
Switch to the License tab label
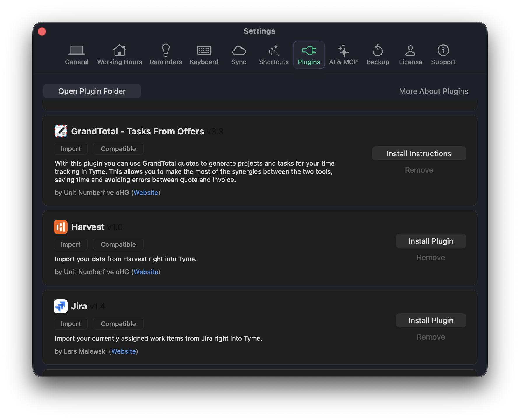tap(410, 62)
